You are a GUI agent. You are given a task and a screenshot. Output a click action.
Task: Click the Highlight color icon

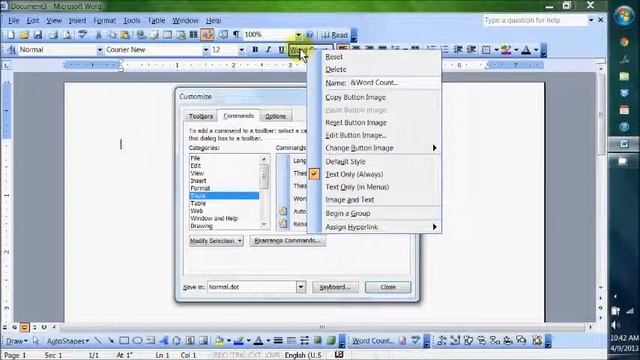coord(507,50)
